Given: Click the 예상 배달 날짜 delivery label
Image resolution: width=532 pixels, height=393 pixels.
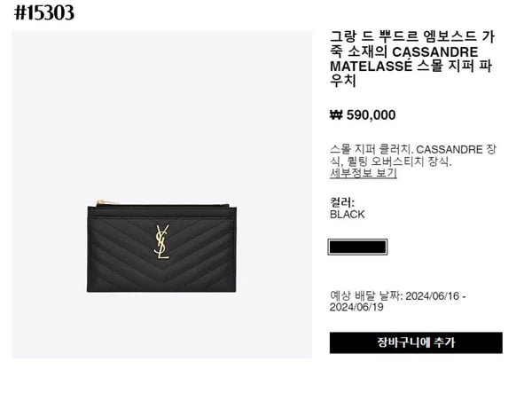Looking at the screenshot, I should (366, 296).
